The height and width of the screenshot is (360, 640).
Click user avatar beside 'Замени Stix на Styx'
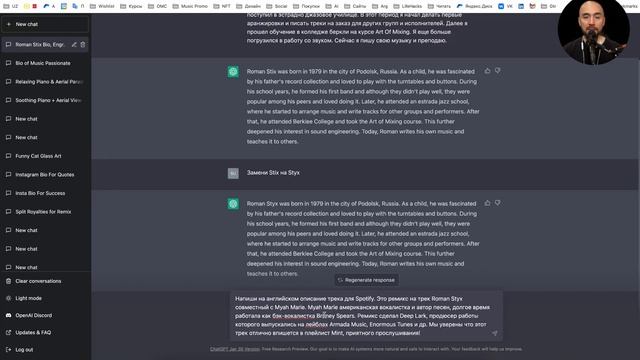click(233, 173)
